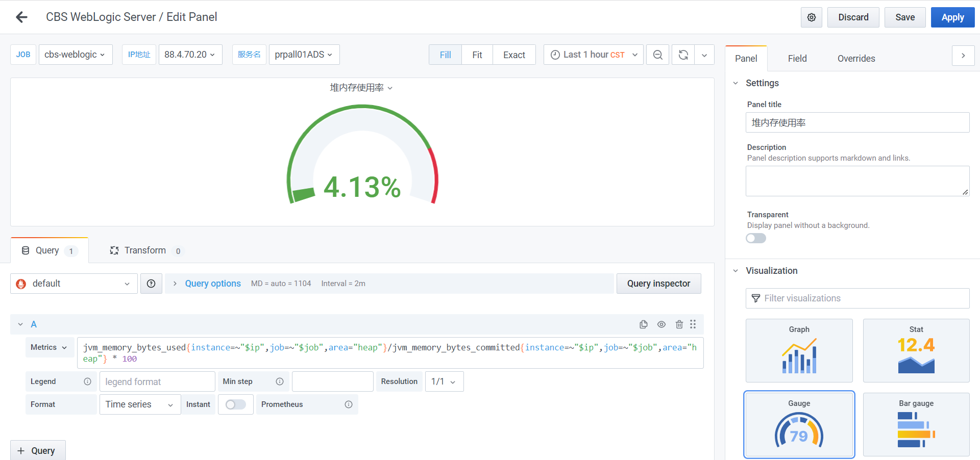This screenshot has height=460, width=980.
Task: Click the Apply button
Action: coord(953,17)
